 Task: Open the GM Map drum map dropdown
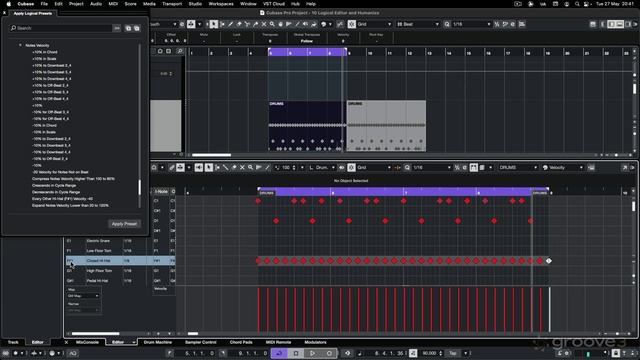[x=83, y=296]
